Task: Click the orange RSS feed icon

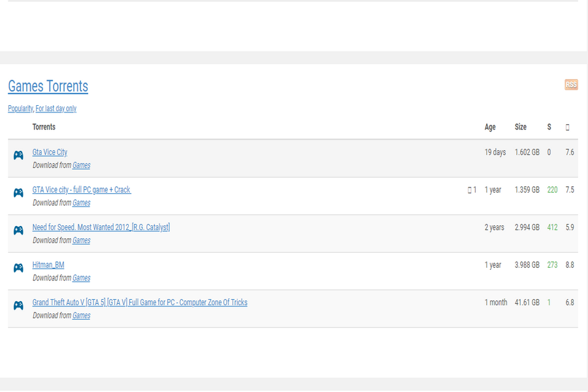Action: [571, 84]
